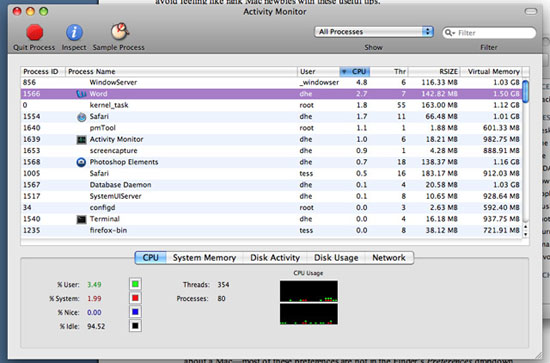Click the blue % Nice color swatch
550x363 pixels.
[135, 312]
